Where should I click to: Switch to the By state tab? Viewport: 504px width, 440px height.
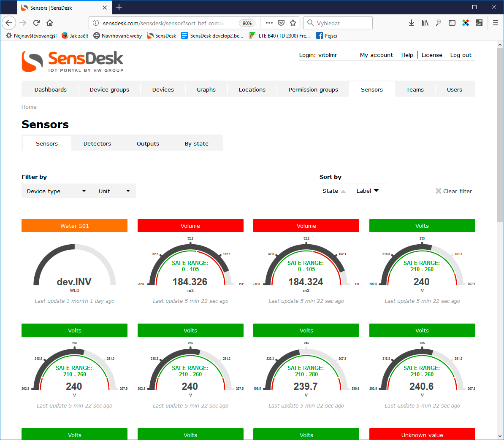197,143
